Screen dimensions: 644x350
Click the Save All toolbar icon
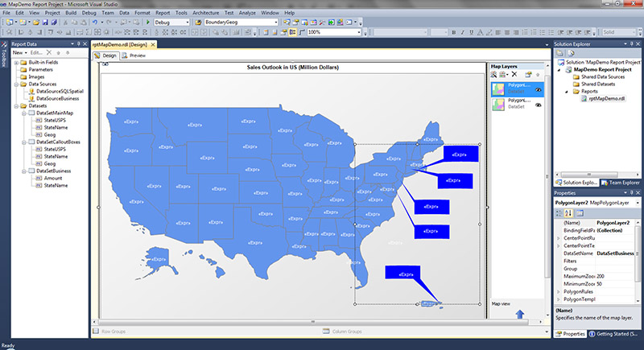pos(54,23)
